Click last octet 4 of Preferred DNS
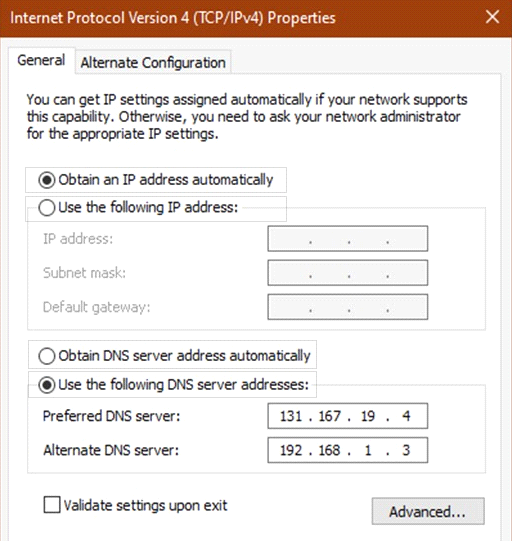 (406, 416)
